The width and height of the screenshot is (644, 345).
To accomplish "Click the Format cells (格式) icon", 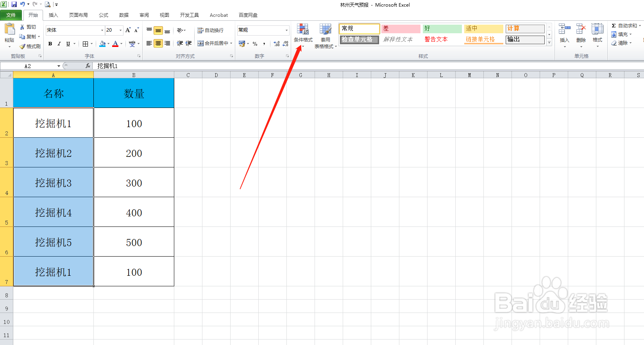I will point(597,29).
